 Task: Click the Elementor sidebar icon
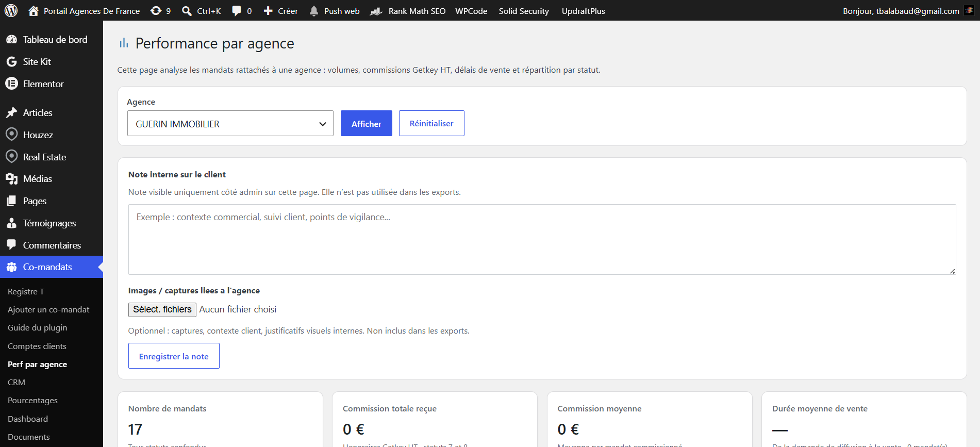pos(11,84)
